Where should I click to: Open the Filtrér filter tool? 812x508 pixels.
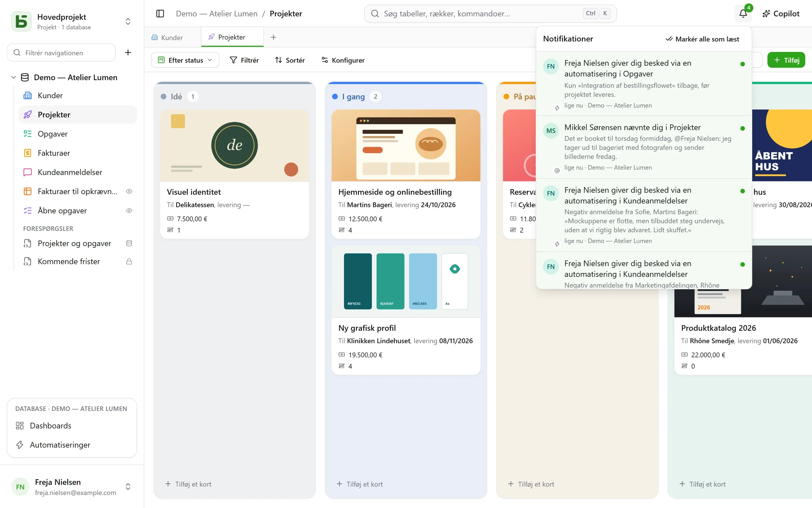point(244,60)
